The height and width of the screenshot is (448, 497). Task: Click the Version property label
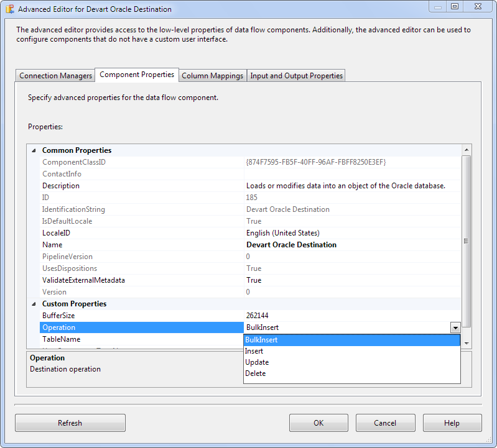pos(55,292)
